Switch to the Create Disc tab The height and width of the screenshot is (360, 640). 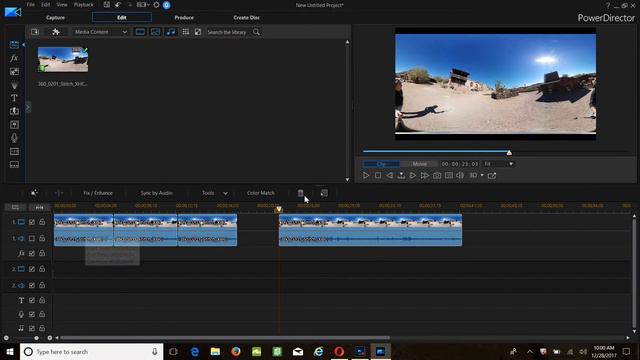247,18
